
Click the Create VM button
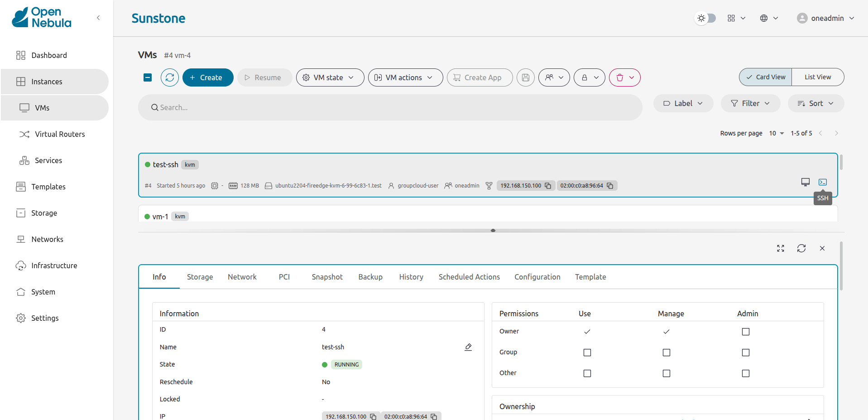coord(208,77)
